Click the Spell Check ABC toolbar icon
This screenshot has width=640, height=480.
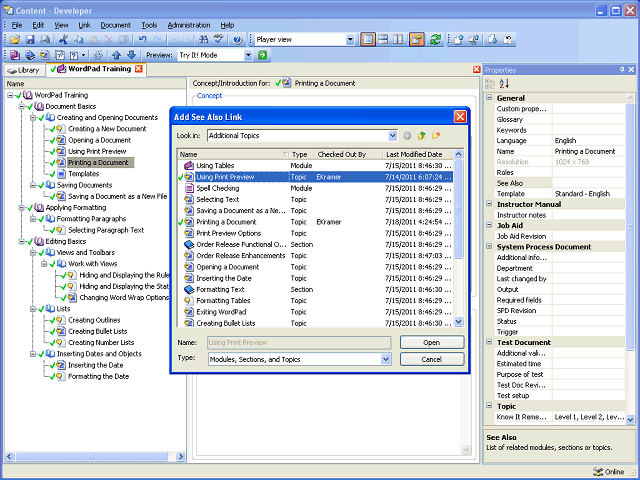[219, 39]
